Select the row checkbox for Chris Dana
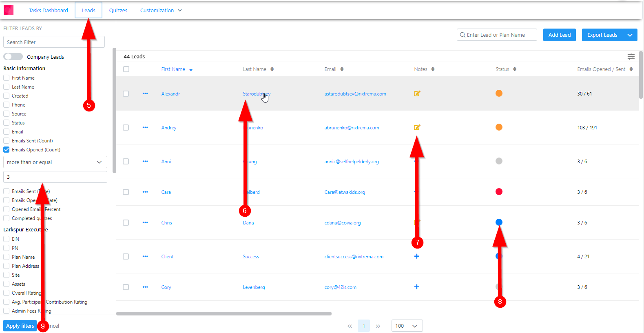 pyautogui.click(x=126, y=223)
